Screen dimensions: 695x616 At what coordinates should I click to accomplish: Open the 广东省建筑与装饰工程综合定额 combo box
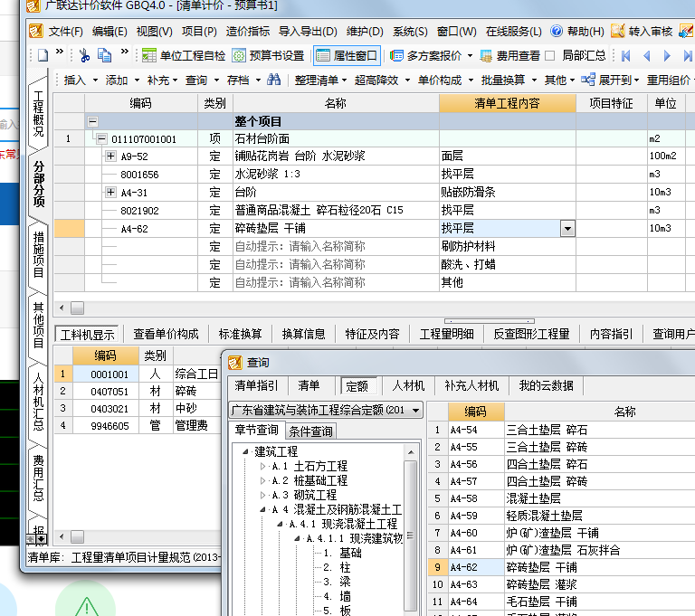pos(326,410)
